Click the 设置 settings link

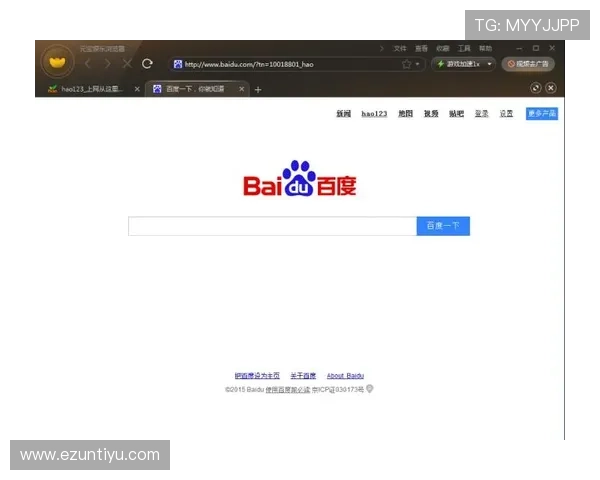(x=506, y=114)
